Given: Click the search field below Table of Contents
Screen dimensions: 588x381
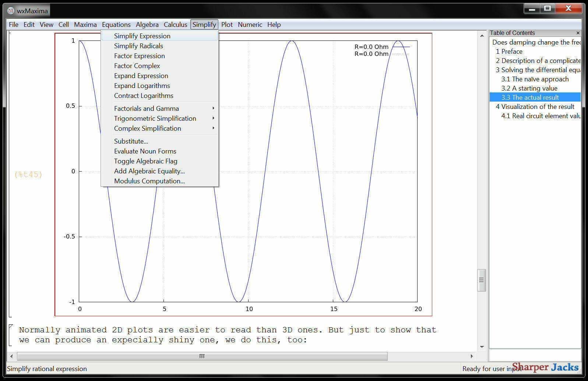Looking at the screenshot, I should tap(535, 355).
